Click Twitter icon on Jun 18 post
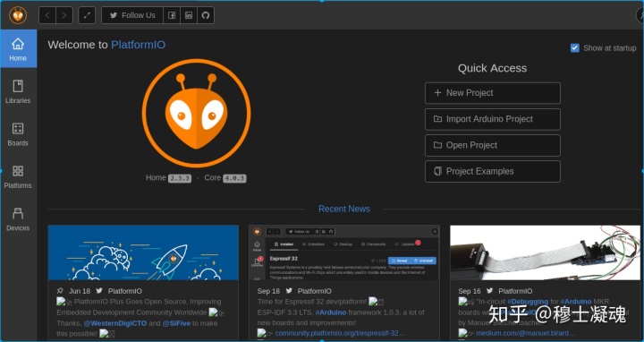Screen dimensions: 644x342 click(99, 291)
